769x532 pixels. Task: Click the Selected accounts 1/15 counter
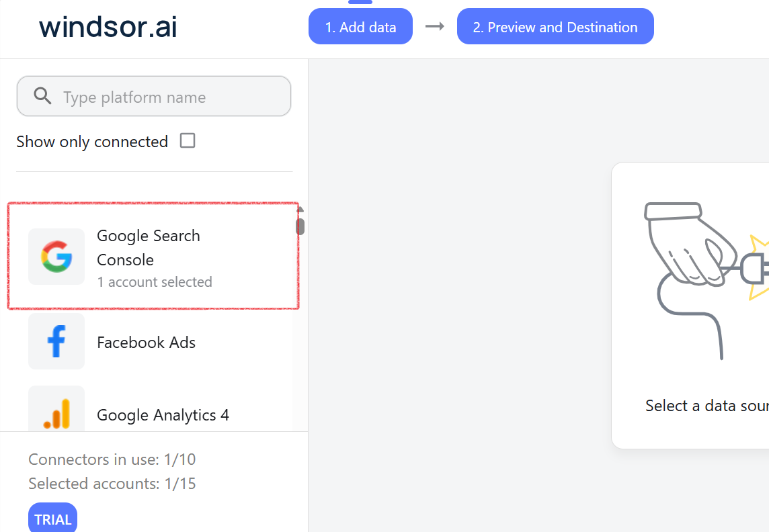112,483
